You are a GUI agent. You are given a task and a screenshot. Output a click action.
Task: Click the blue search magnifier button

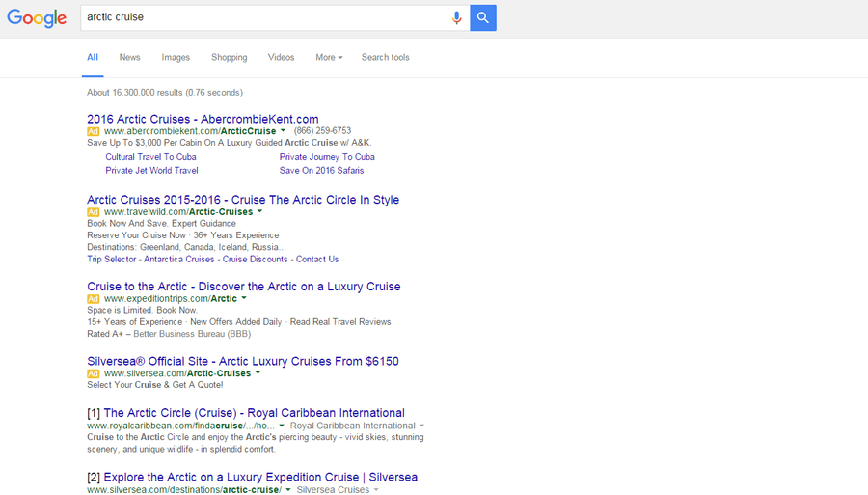(x=483, y=17)
